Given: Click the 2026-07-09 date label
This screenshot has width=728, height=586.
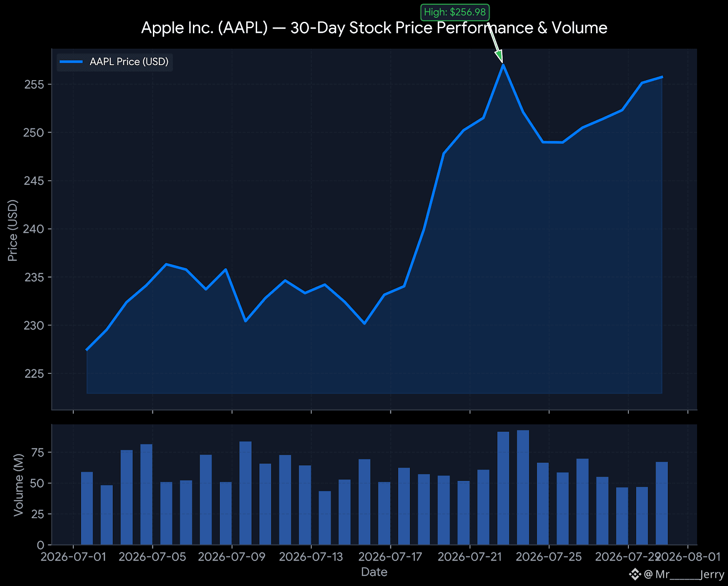Looking at the screenshot, I should [x=232, y=557].
